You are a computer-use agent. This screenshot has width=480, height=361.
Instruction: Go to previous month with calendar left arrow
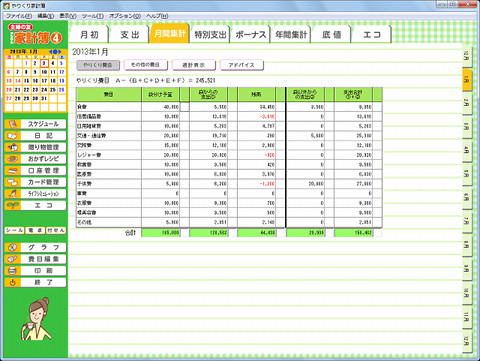coord(51,52)
